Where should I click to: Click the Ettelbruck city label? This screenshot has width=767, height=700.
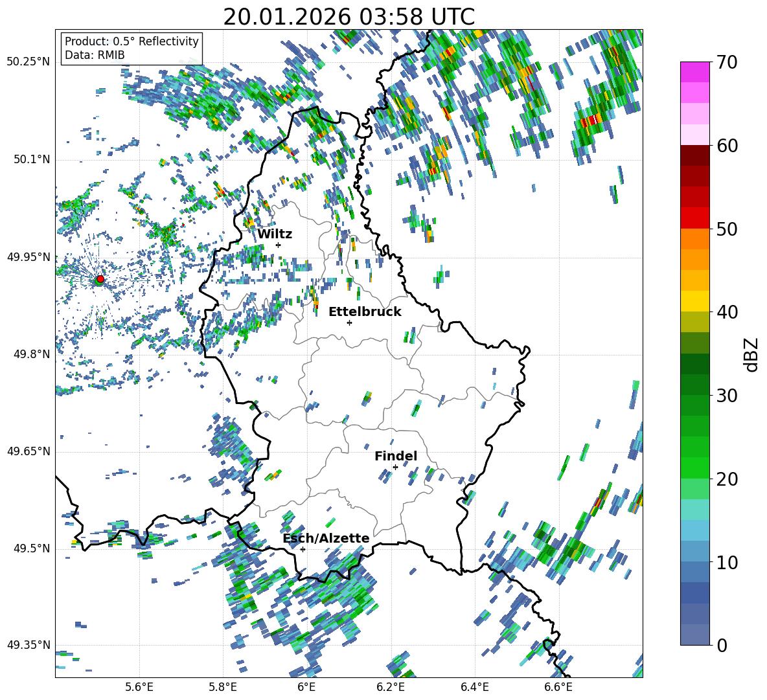click(365, 312)
